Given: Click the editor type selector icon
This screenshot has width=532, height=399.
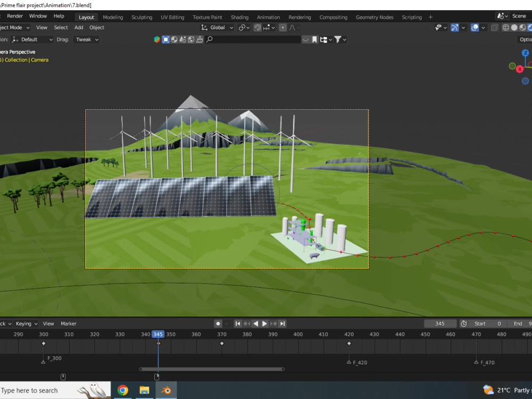Looking at the screenshot, I should click(156, 39).
